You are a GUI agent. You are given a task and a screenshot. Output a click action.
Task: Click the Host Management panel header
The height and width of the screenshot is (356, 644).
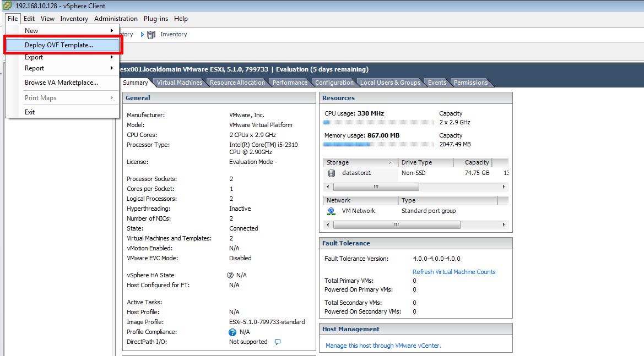pyautogui.click(x=415, y=330)
